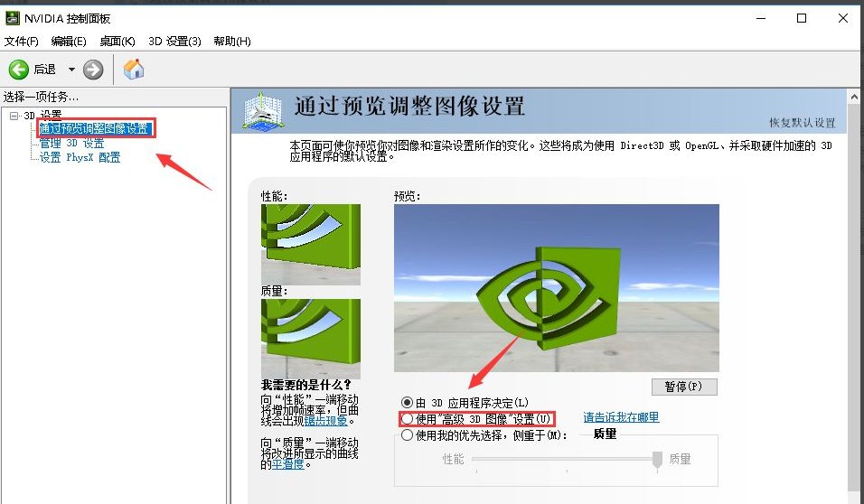This screenshot has width=864, height=504.
Task: Open the 3D 设置(3) menu
Action: point(174,42)
